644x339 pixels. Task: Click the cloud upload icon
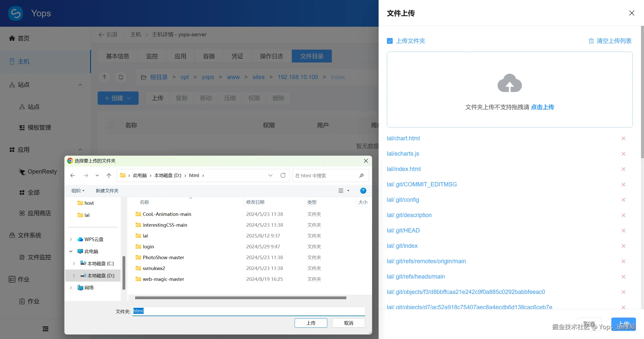(510, 83)
